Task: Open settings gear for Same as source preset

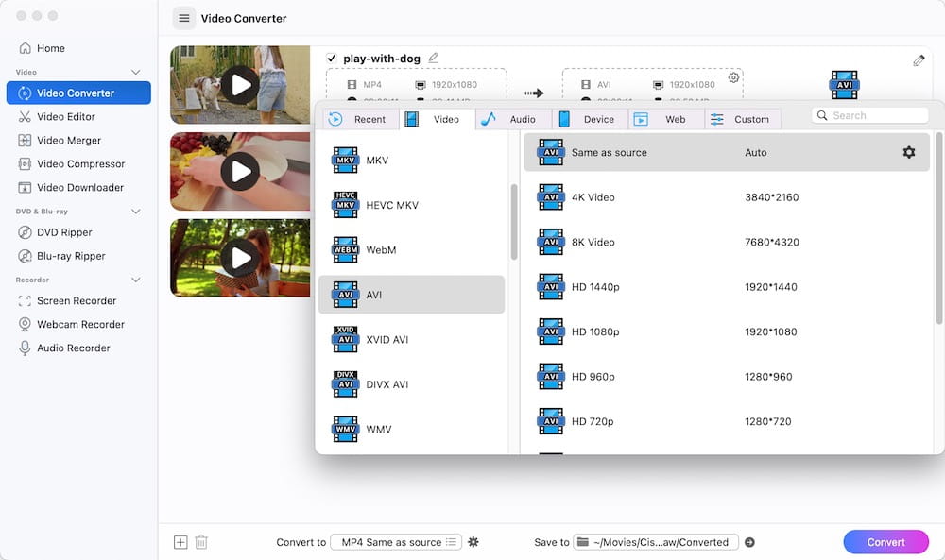Action: [x=909, y=152]
